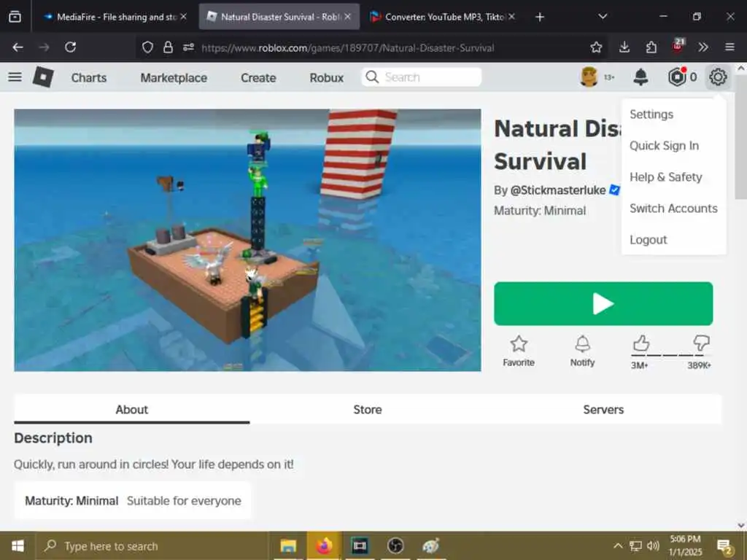This screenshot has height=560, width=747.
Task: Switch to the About tab
Action: (x=131, y=410)
